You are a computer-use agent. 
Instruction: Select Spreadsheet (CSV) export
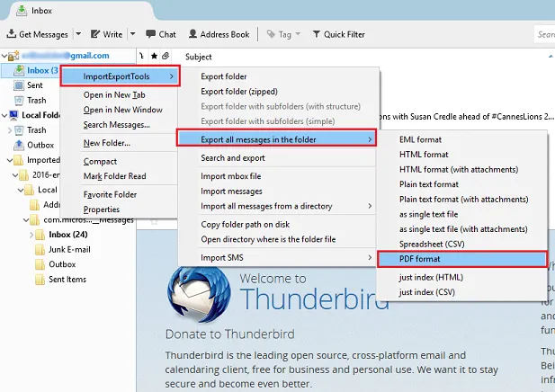(432, 244)
